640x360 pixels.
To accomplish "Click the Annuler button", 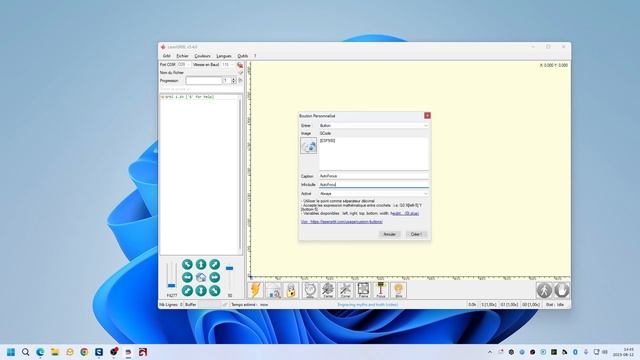I will (389, 234).
